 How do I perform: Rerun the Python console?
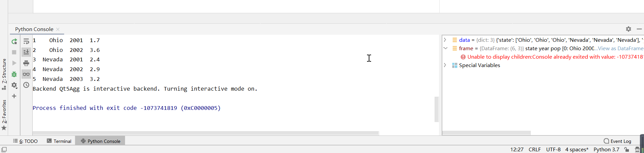point(14,41)
